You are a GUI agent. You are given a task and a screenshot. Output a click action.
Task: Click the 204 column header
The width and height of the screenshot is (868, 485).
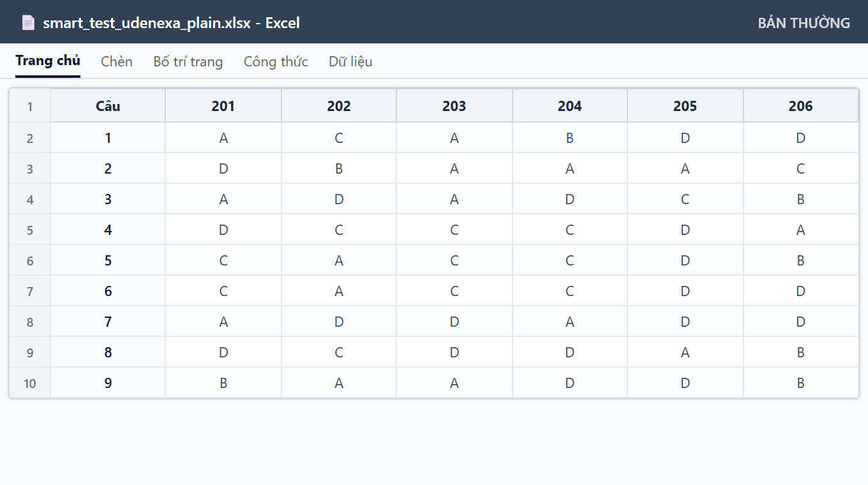click(570, 106)
